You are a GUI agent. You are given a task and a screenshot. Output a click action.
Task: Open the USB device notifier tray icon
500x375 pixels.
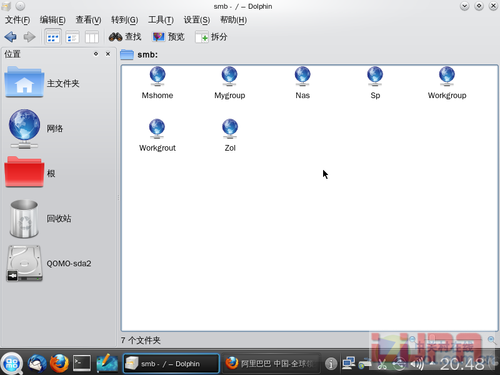[x=400, y=364]
